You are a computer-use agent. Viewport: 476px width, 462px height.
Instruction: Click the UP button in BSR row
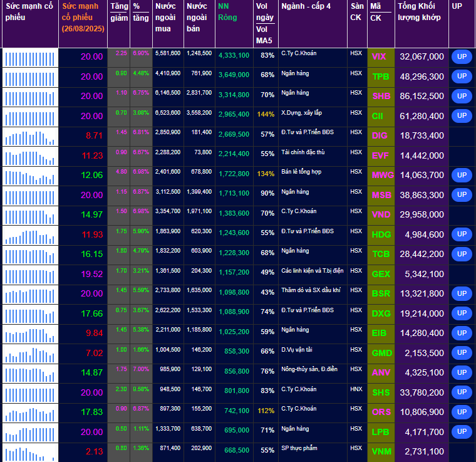tap(462, 293)
